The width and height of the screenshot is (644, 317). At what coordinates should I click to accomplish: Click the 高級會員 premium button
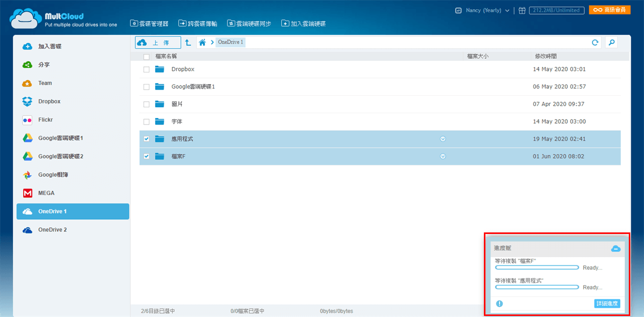coord(610,10)
